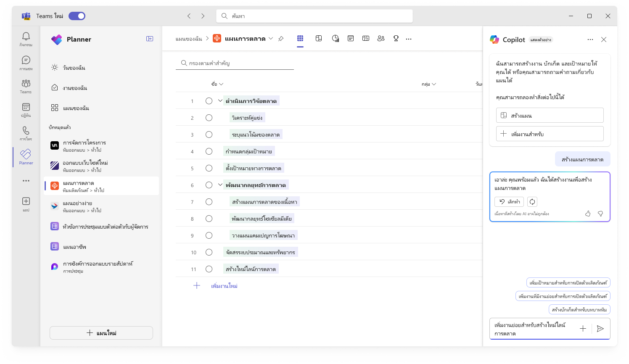Open the แผนอาชีพ plan

click(101, 247)
